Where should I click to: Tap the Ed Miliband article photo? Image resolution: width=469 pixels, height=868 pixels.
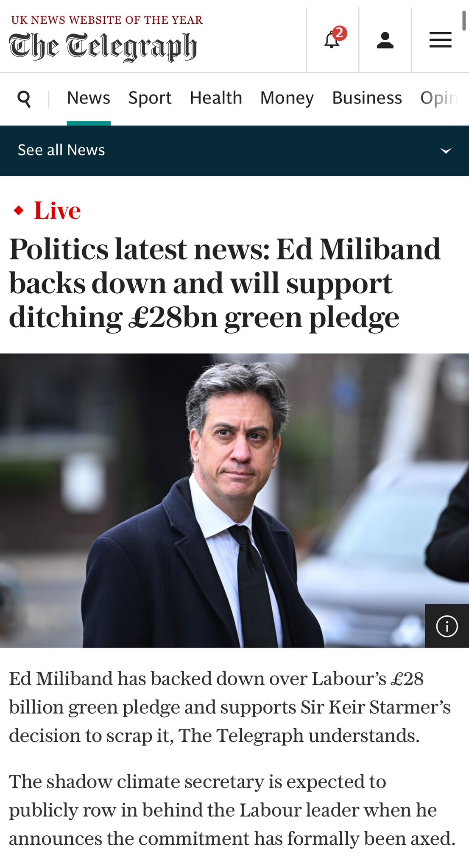(x=234, y=500)
